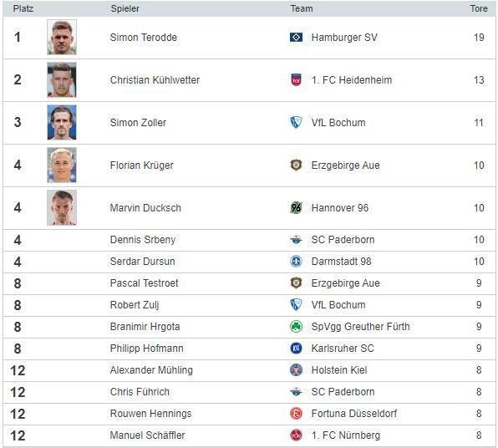The height and width of the screenshot is (448, 498).
Task: Click the Hannover 96 club logo
Action: [296, 208]
